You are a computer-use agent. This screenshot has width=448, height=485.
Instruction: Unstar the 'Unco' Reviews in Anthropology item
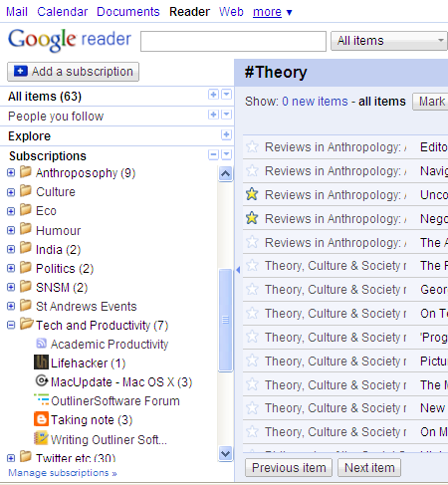point(252,194)
